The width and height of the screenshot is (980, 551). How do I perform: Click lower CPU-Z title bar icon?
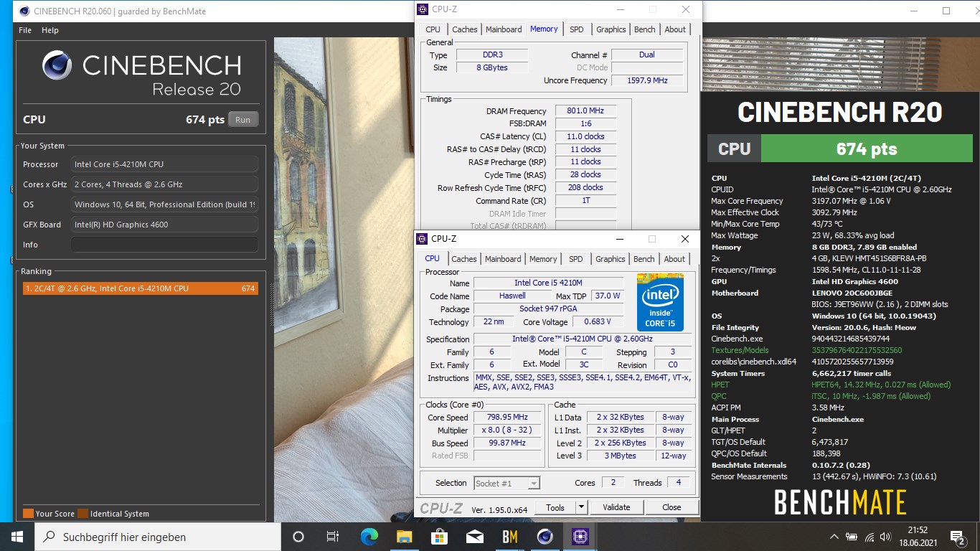[422, 239]
